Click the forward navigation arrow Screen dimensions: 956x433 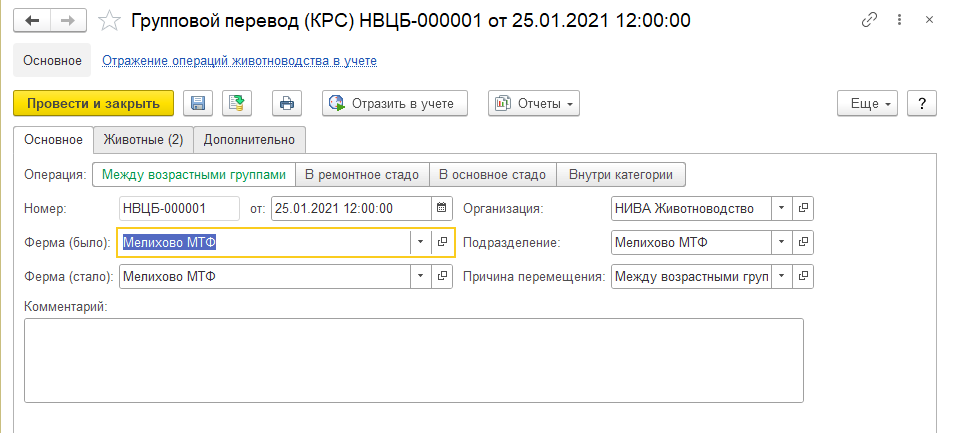[x=68, y=21]
